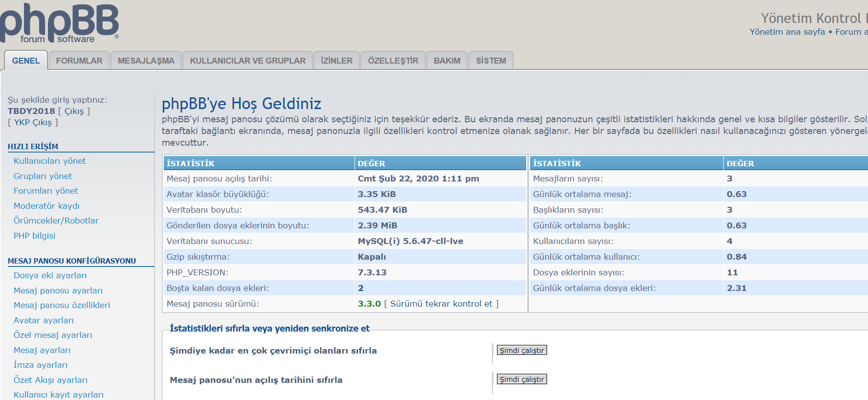The width and height of the screenshot is (868, 400).
Task: Select the PHP_VERSION value 7.3.13
Action: click(372, 272)
